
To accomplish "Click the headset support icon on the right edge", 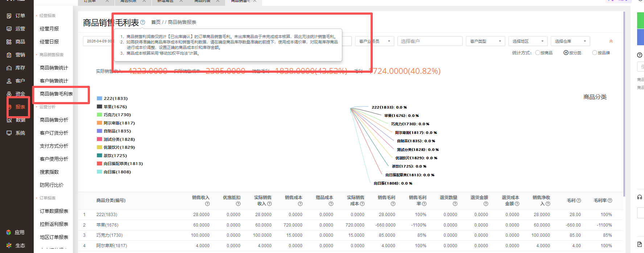I will click(640, 197).
